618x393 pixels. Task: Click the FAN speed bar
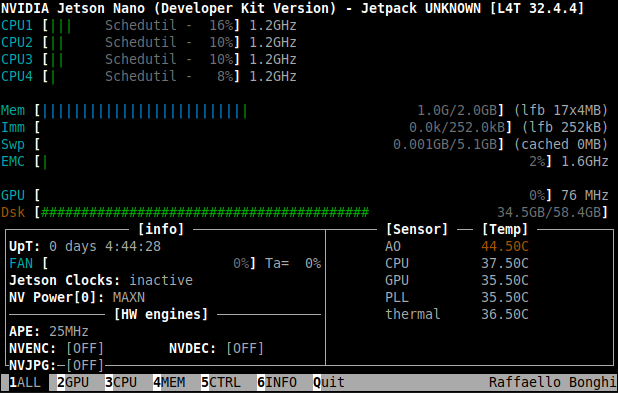click(x=150, y=263)
